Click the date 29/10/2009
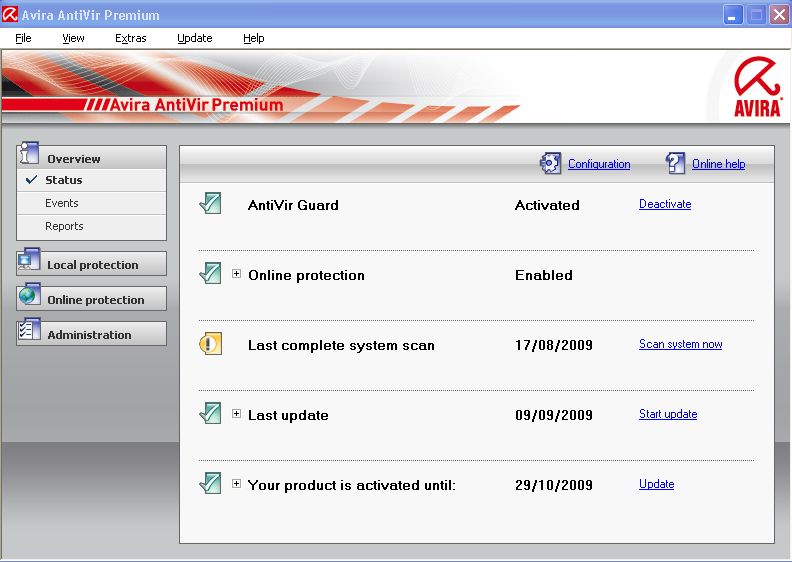Image resolution: width=792 pixels, height=562 pixels. pyautogui.click(x=554, y=485)
